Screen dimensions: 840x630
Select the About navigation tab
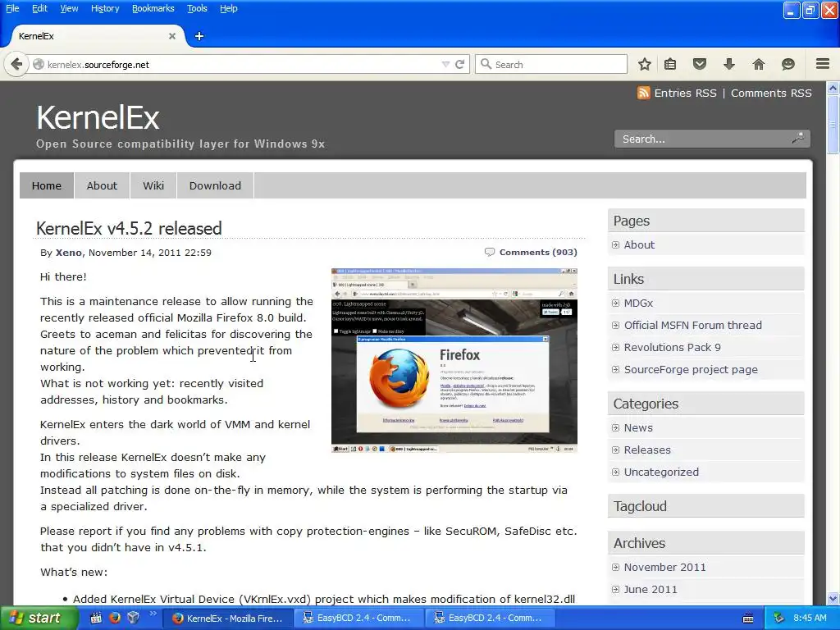click(102, 185)
